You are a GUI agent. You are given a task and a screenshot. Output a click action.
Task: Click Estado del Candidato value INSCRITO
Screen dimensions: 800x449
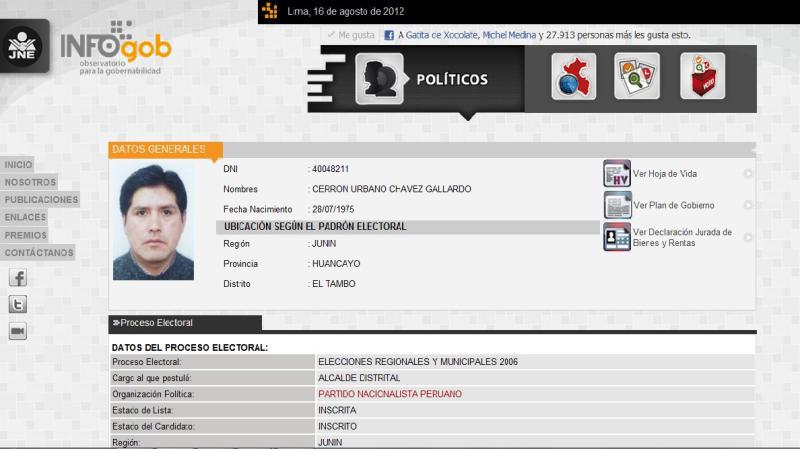pyautogui.click(x=337, y=426)
